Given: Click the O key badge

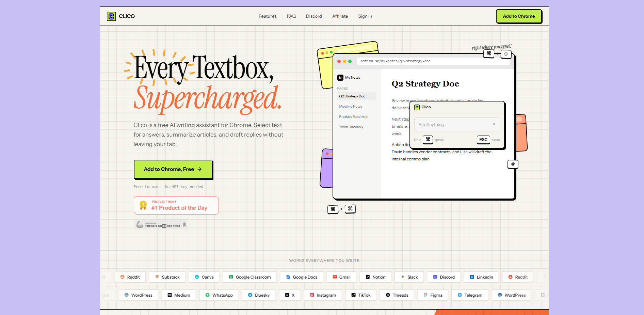Looking at the screenshot, I should (506, 54).
